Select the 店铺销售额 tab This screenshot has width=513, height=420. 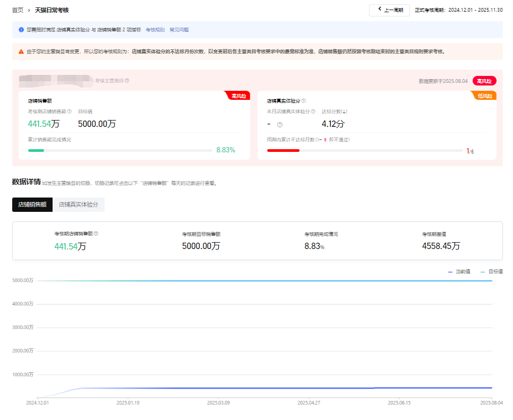tap(32, 204)
